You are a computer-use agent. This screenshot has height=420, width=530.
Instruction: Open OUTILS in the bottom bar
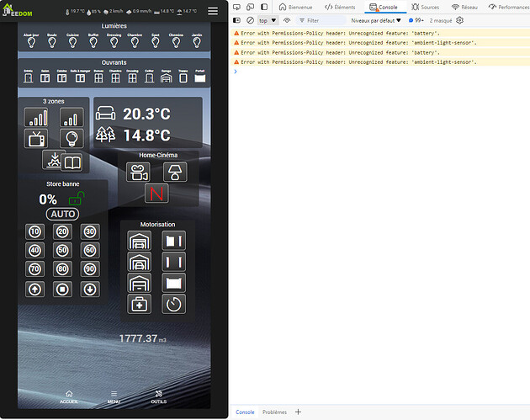[x=158, y=397]
